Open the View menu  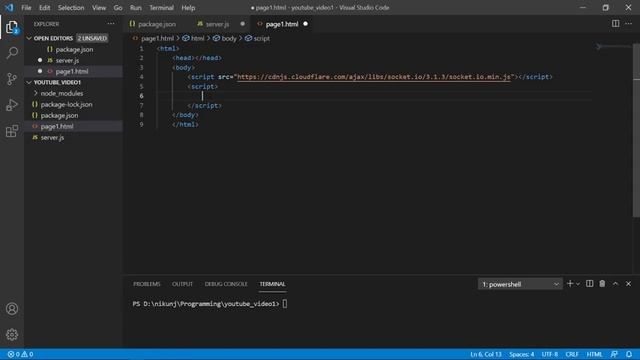pyautogui.click(x=99, y=8)
